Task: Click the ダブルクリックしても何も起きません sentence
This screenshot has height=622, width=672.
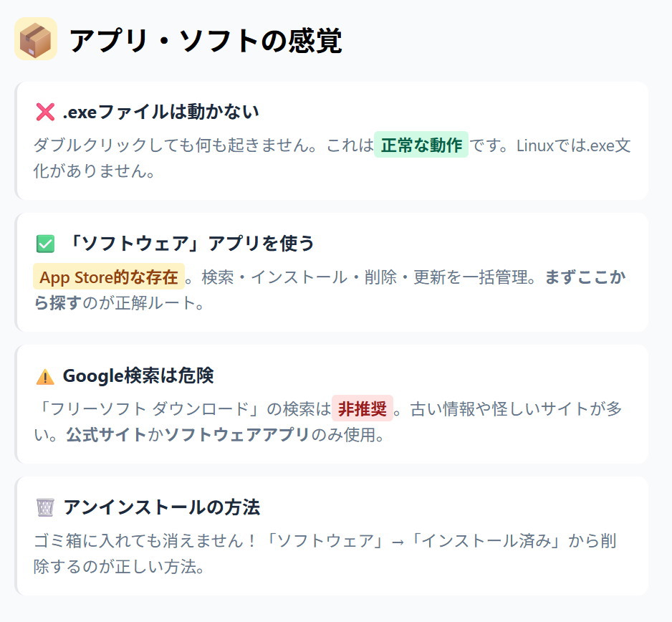Action: pyautogui.click(x=176, y=145)
